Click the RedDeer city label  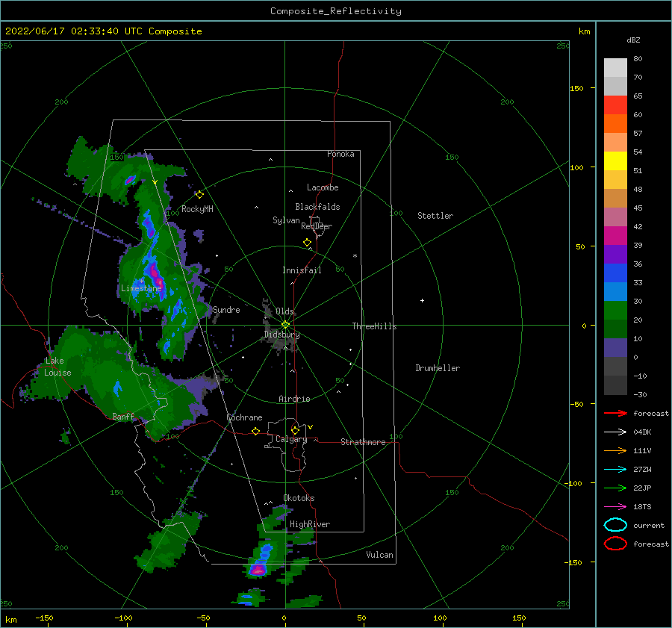click(x=317, y=226)
